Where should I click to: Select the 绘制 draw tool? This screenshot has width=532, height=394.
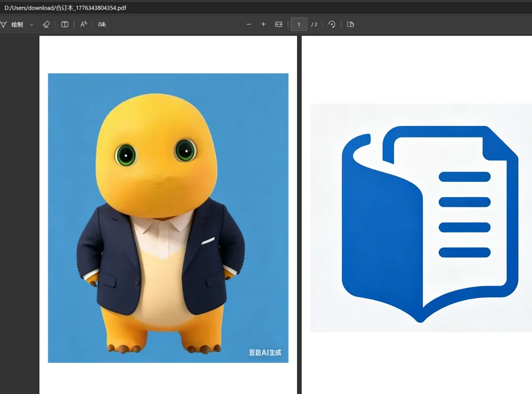(17, 25)
